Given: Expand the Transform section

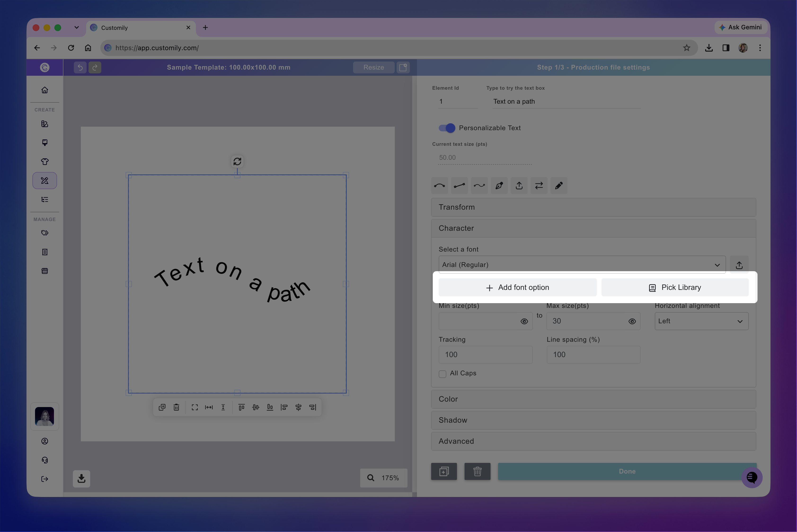Looking at the screenshot, I should tap(593, 207).
